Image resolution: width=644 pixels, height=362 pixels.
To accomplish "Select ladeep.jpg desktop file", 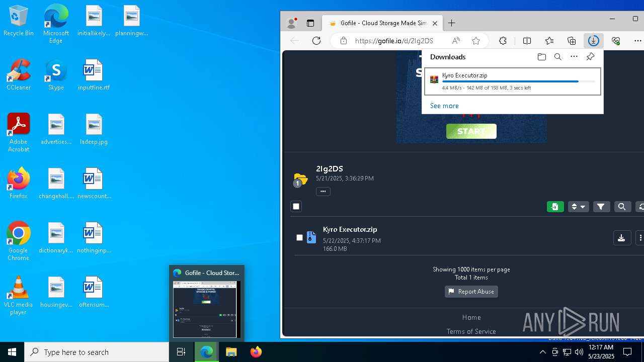I will tap(94, 130).
